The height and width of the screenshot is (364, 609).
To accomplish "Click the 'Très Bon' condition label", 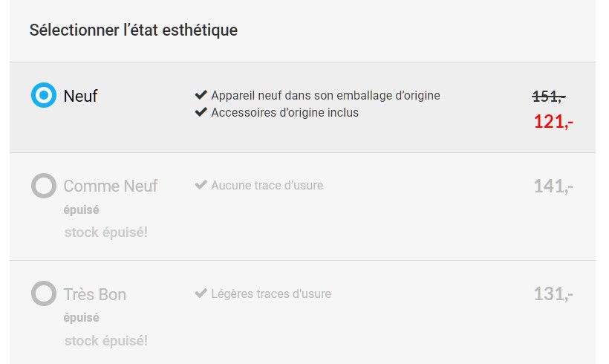I will click(x=95, y=294).
